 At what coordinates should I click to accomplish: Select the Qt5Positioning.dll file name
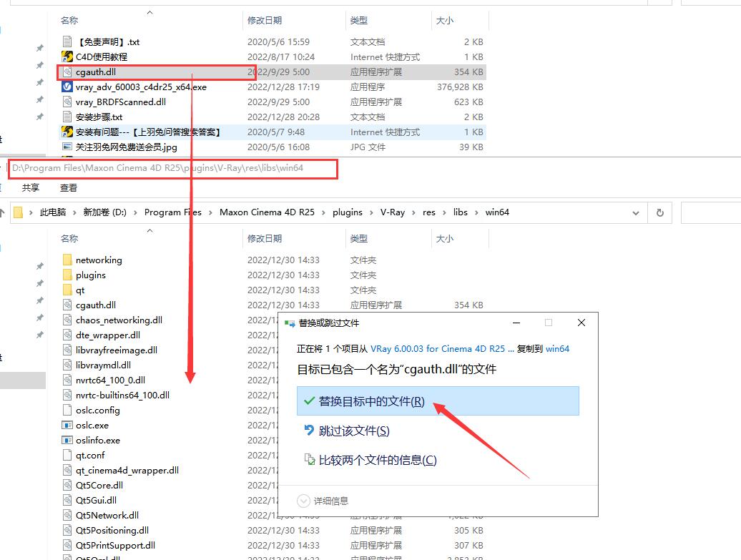pos(112,530)
